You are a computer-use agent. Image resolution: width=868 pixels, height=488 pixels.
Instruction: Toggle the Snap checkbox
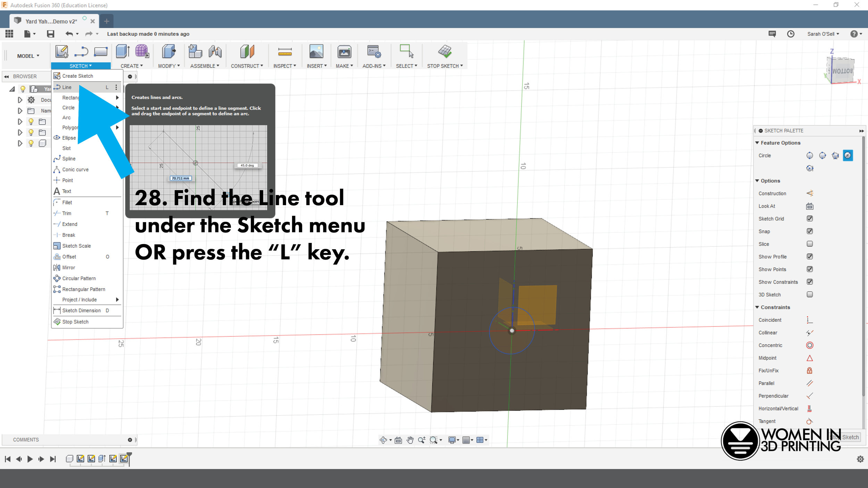[810, 231]
